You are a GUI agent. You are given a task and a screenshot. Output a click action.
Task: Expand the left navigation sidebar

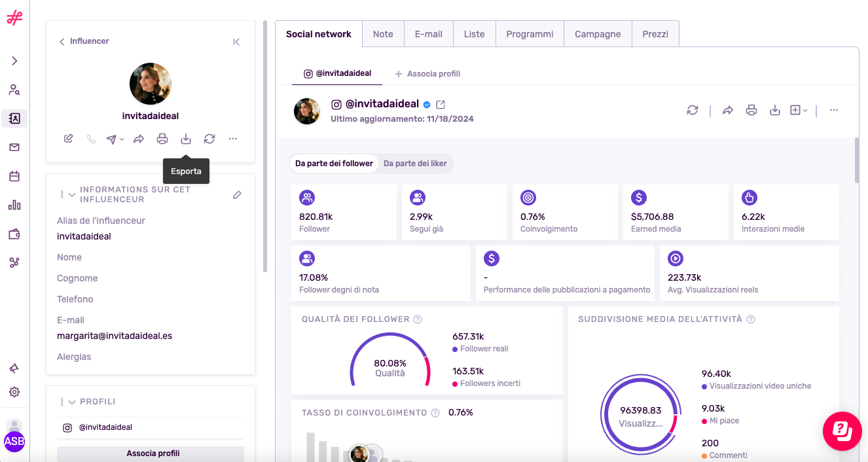pos(14,61)
